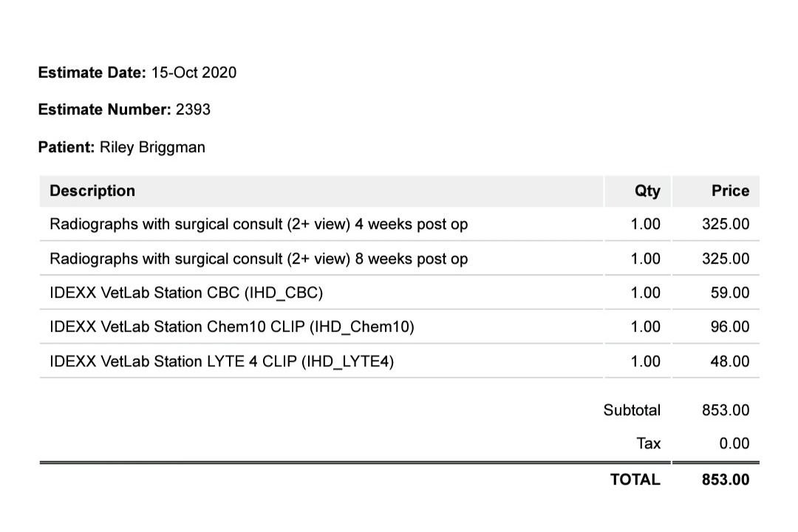Click the bold TOTAL amount 853.00
Viewport: 798px width, 532px height.
pyautogui.click(x=726, y=480)
